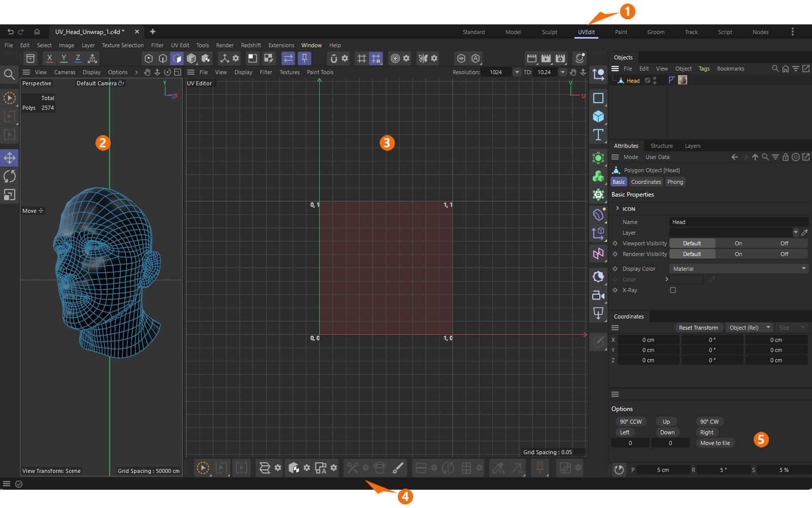Screen dimensions: 812x508
Task: Click the reset circular arrow icon near P field
Action: pos(619,470)
